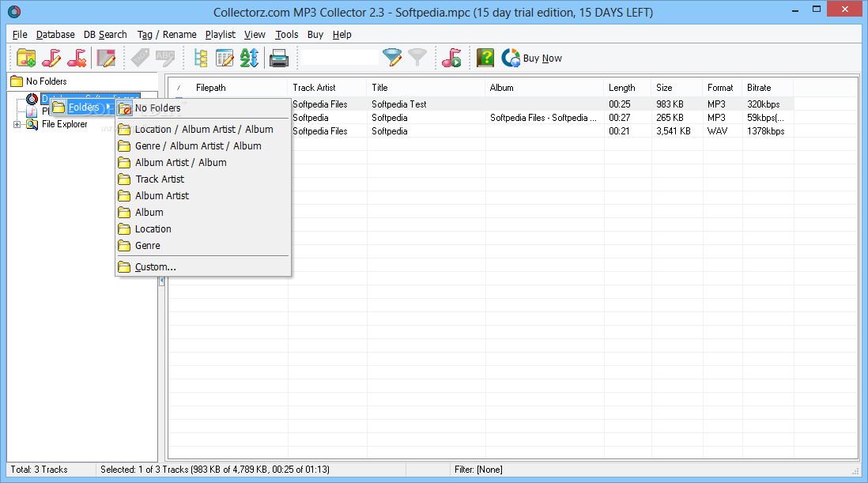Click the WAV format cell
This screenshot has width=868, height=483.
tap(718, 131)
